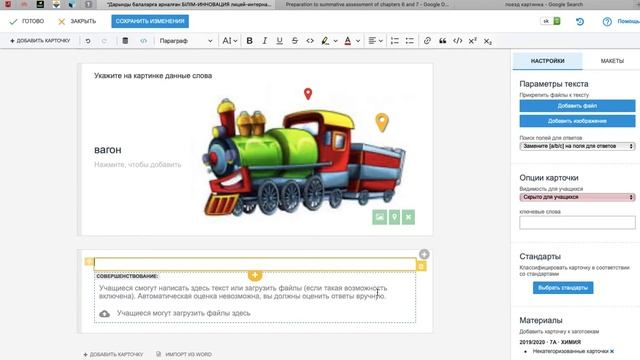The width and height of the screenshot is (640, 360).
Task: Open the text color dropdown arrow
Action: pyautogui.click(x=358, y=41)
